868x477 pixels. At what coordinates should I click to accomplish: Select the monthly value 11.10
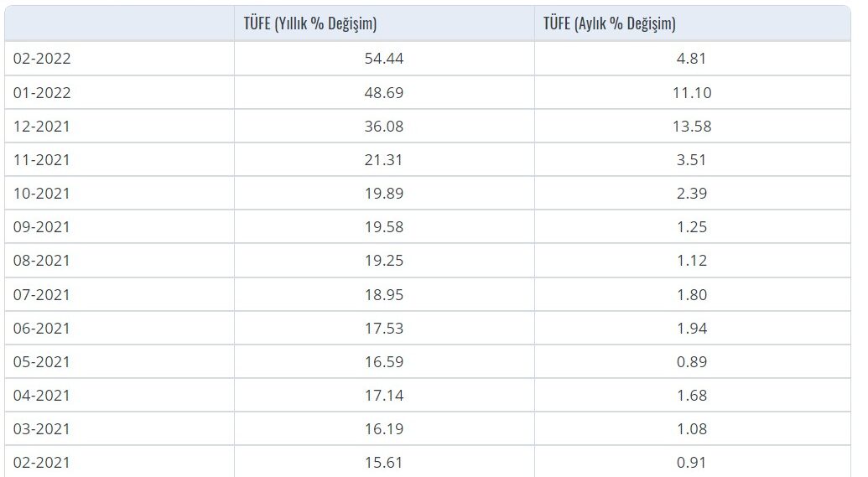(x=692, y=92)
